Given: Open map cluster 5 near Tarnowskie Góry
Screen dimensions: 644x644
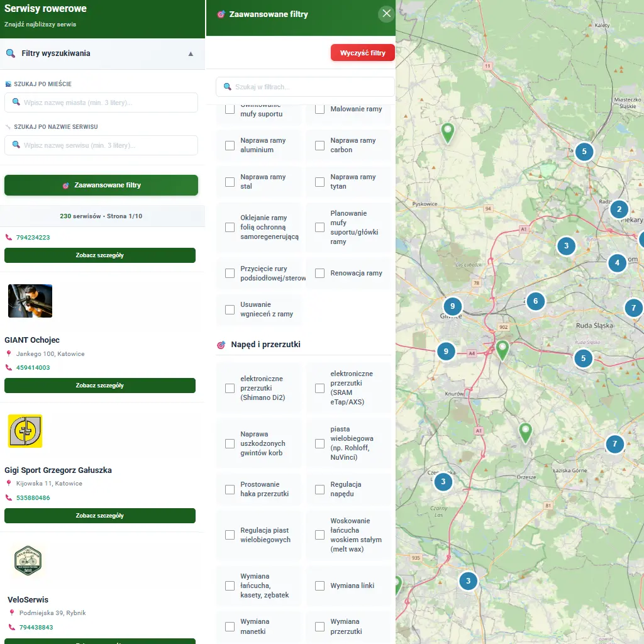Looking at the screenshot, I should [x=584, y=152].
